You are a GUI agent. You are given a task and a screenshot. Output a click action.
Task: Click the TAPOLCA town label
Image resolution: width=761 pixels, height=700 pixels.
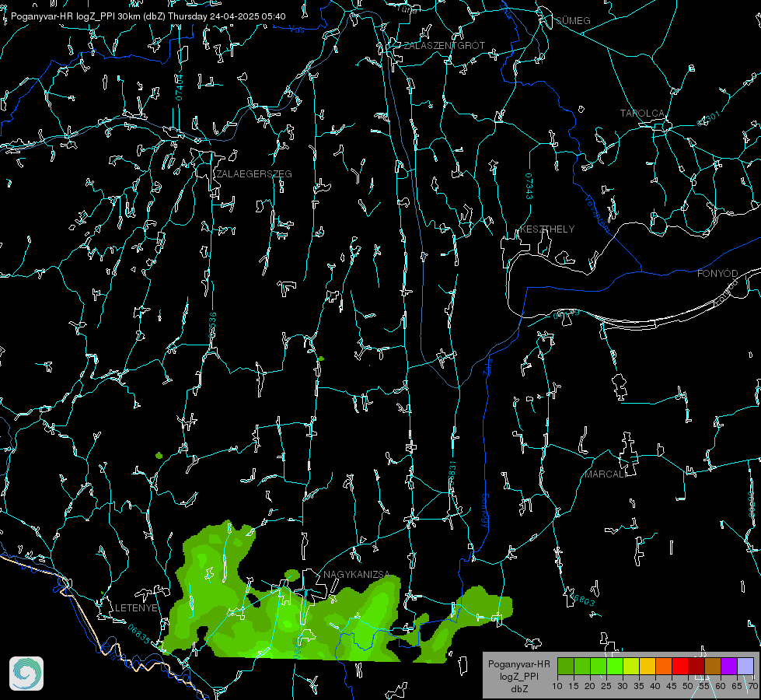coord(643,114)
